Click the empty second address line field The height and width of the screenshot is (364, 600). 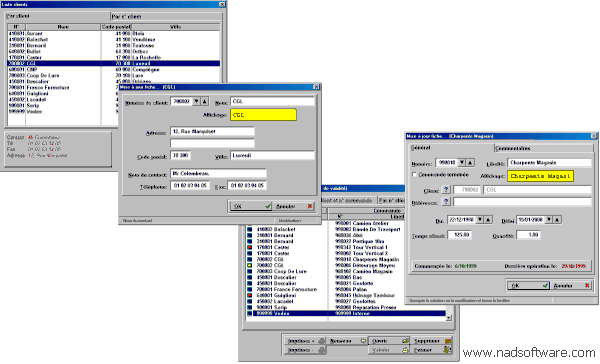[x=212, y=144]
